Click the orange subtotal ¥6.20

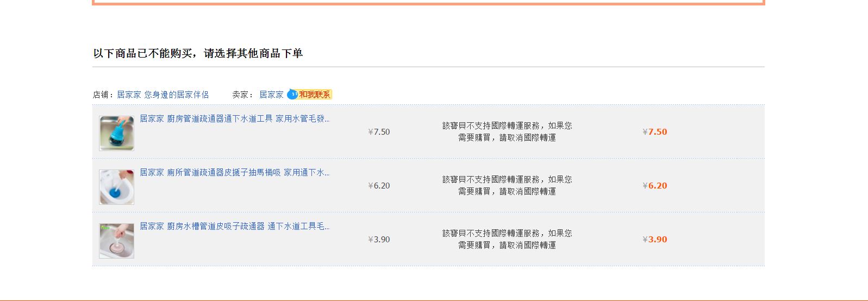[654, 186]
